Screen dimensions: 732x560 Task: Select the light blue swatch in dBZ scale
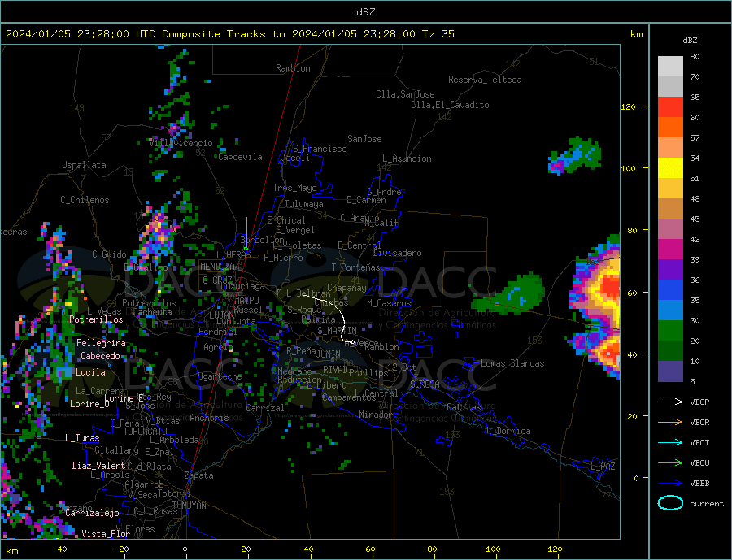click(x=670, y=310)
